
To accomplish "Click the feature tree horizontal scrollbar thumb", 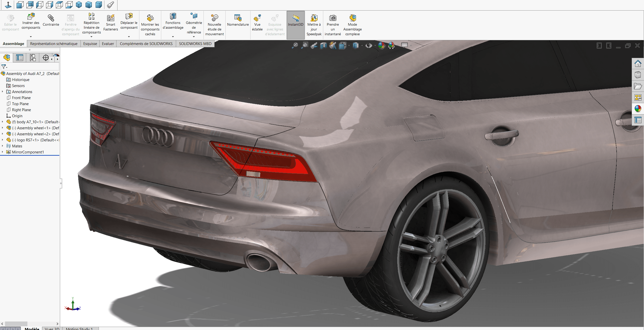I will (16, 324).
